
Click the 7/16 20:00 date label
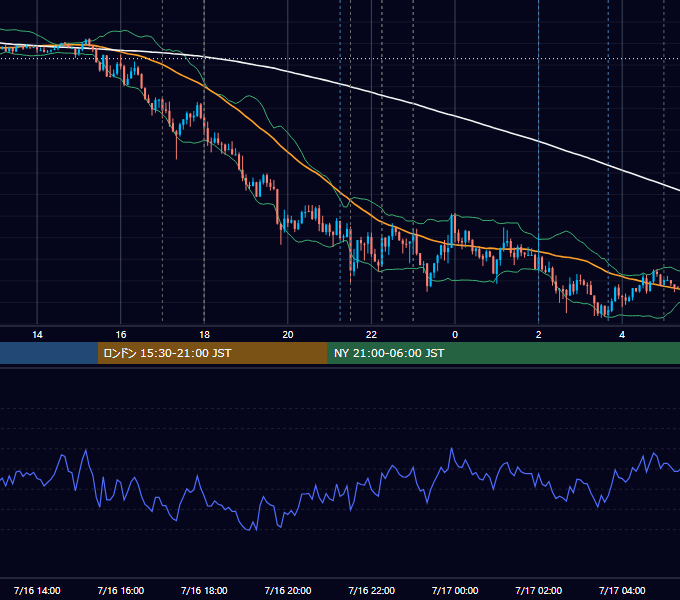tap(288, 590)
